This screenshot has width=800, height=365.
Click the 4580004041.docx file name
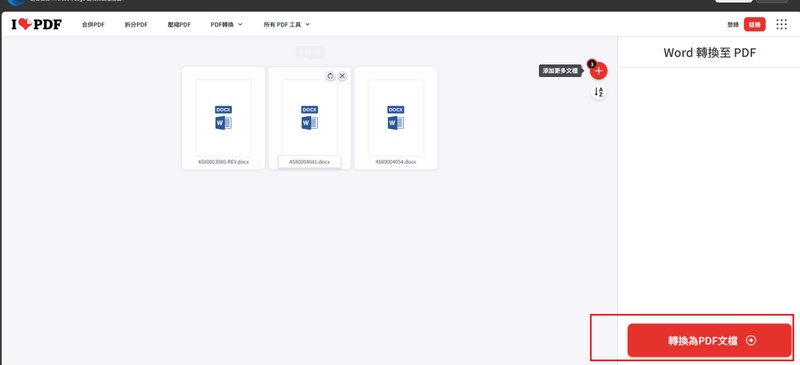310,162
